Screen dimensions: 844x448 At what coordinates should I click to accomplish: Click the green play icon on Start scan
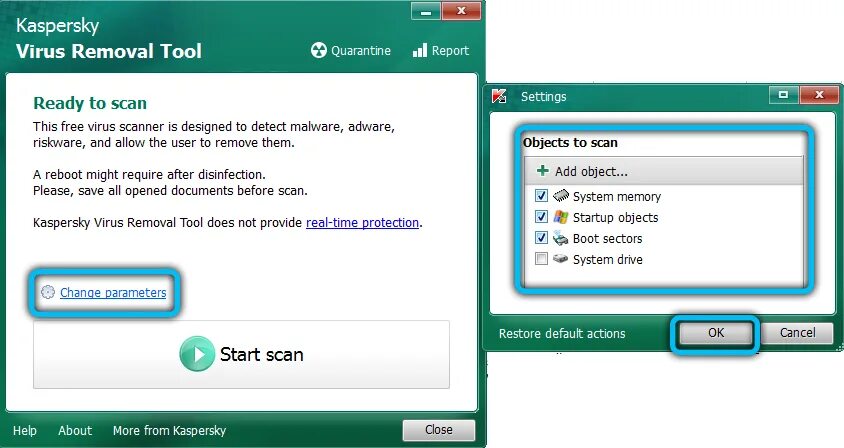[x=196, y=354]
